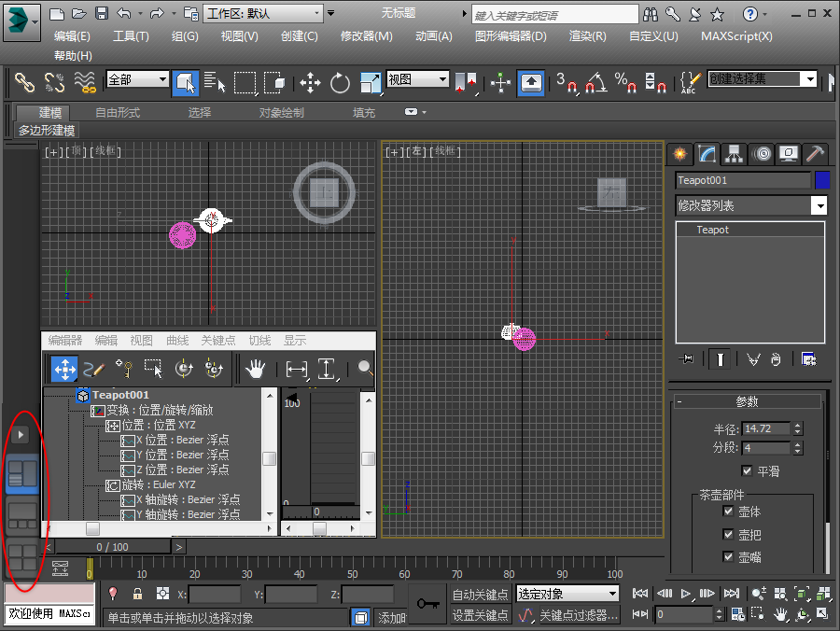Click the Bind to Space Warp icon
The height and width of the screenshot is (631, 840).
pyautogui.click(x=85, y=82)
